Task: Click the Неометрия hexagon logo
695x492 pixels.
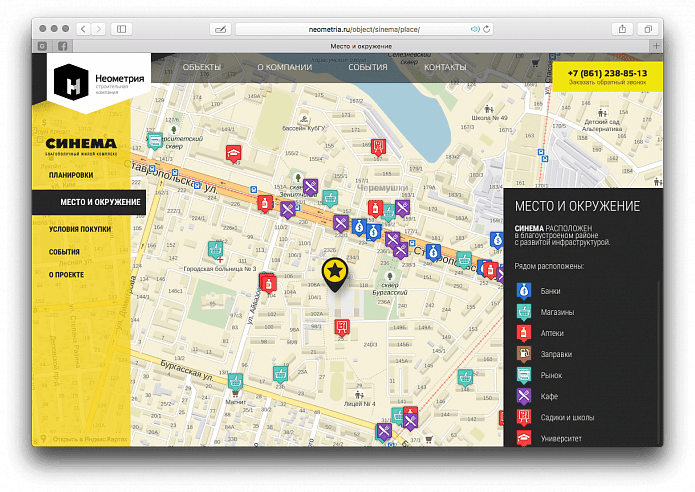Action: coord(71,82)
